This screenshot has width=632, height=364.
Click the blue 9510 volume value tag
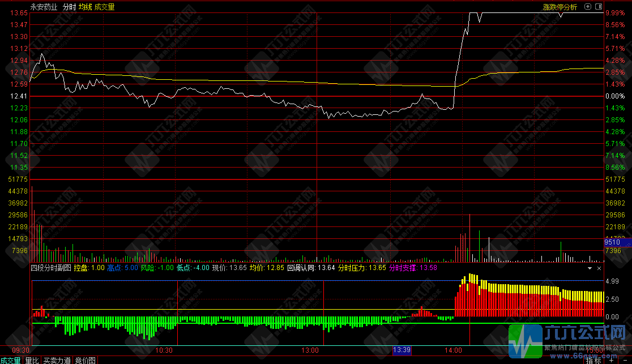click(x=613, y=242)
